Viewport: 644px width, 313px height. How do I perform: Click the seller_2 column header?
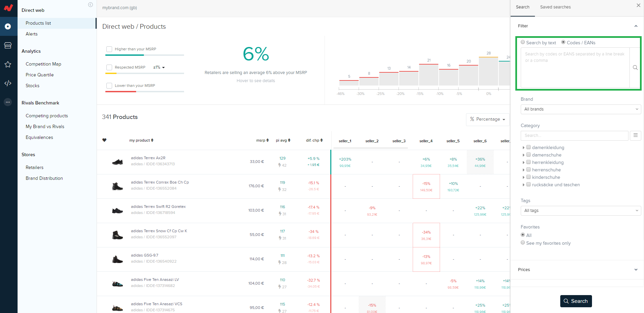point(372,141)
